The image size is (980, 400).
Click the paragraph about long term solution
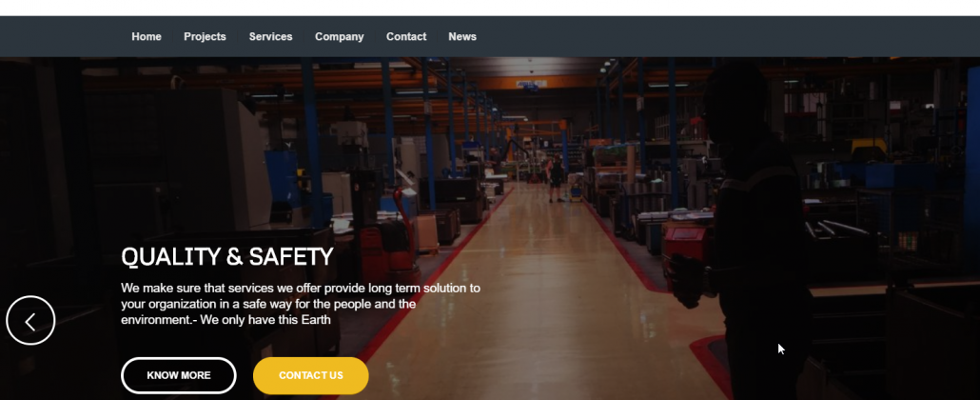[301, 304]
